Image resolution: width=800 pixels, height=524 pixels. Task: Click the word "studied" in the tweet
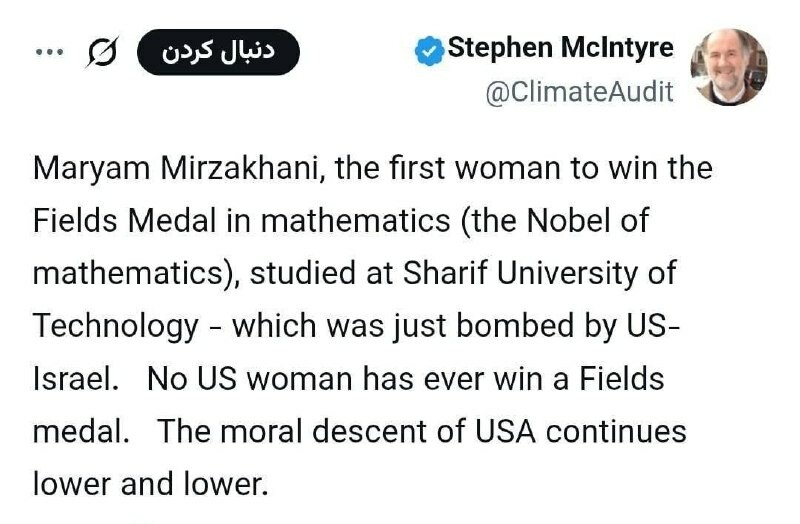click(302, 273)
